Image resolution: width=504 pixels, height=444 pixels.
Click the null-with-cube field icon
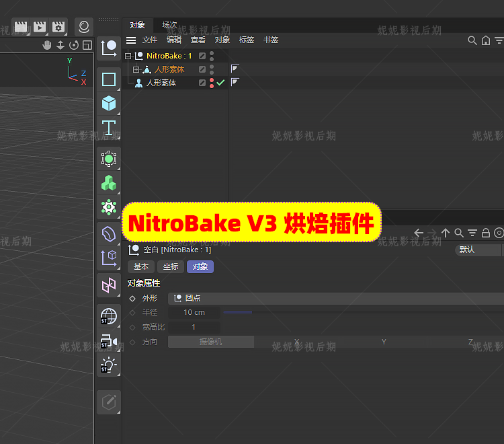pos(109,258)
